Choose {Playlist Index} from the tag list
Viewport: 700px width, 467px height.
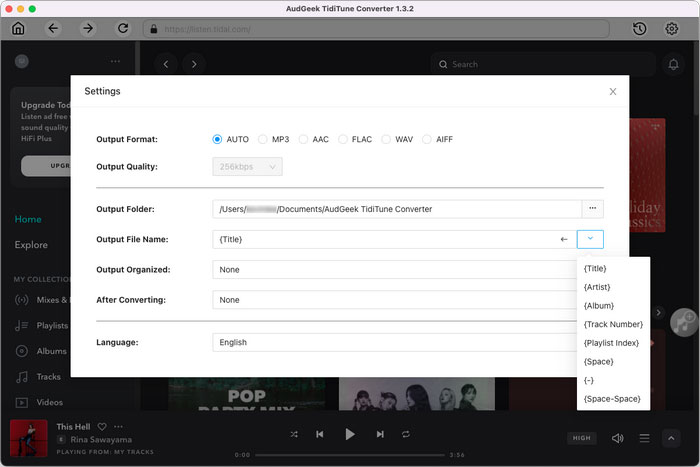point(611,343)
